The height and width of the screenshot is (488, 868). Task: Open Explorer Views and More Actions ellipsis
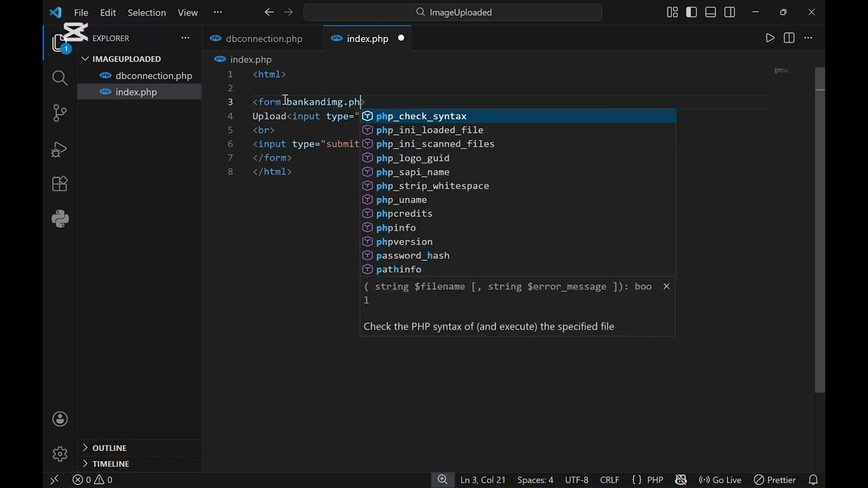click(x=185, y=38)
